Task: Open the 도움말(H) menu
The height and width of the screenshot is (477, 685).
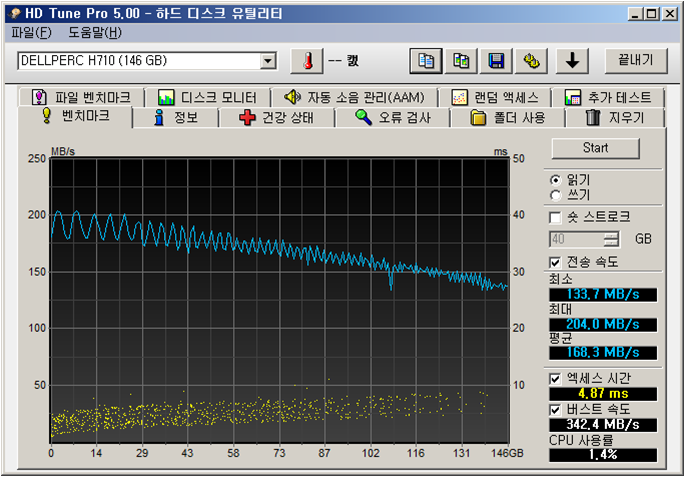Action: coord(95,33)
